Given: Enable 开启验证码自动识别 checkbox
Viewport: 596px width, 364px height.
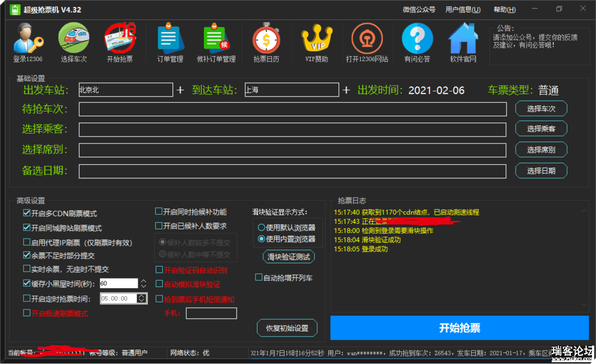Looking at the screenshot, I should (159, 270).
